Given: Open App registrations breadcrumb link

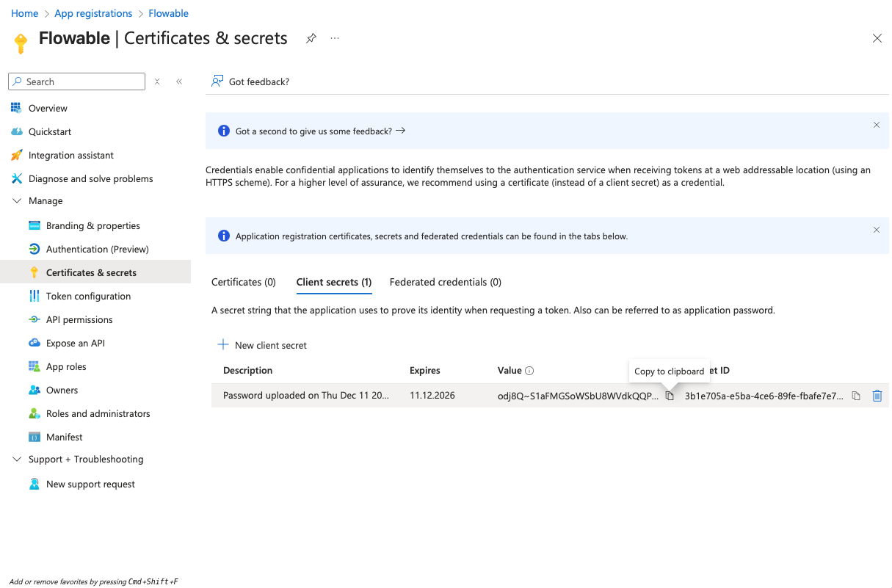Looking at the screenshot, I should click(x=93, y=13).
